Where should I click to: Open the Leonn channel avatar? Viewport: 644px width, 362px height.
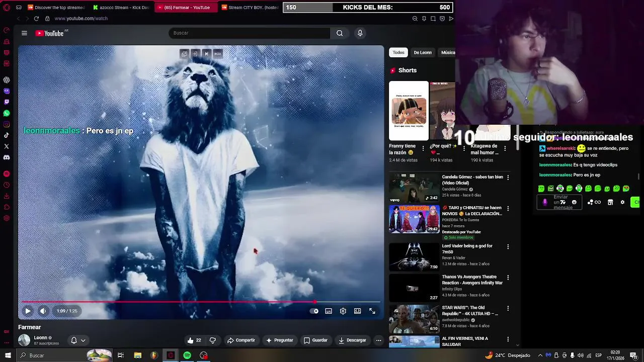tap(24, 340)
